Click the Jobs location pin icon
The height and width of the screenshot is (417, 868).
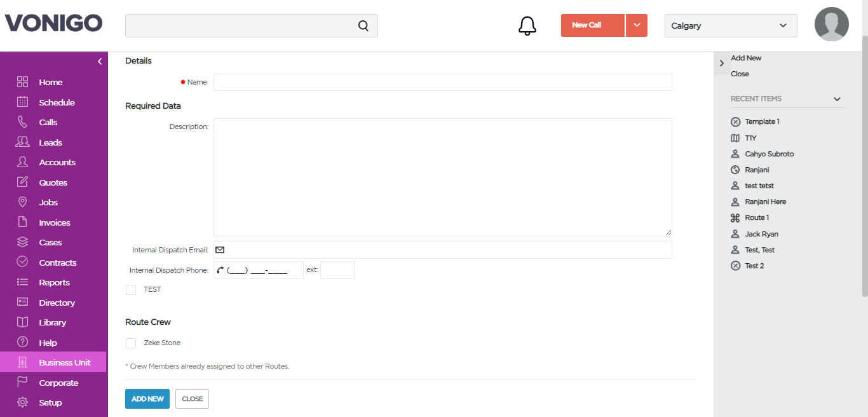pyautogui.click(x=22, y=202)
